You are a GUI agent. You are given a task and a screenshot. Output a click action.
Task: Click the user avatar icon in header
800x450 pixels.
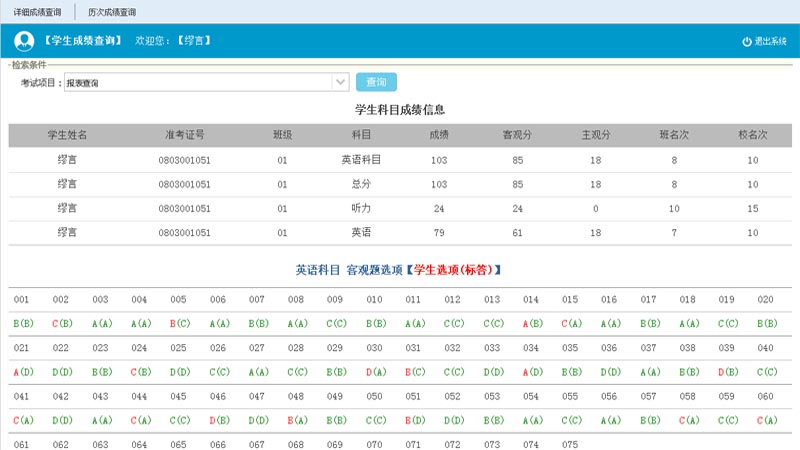pyautogui.click(x=24, y=41)
